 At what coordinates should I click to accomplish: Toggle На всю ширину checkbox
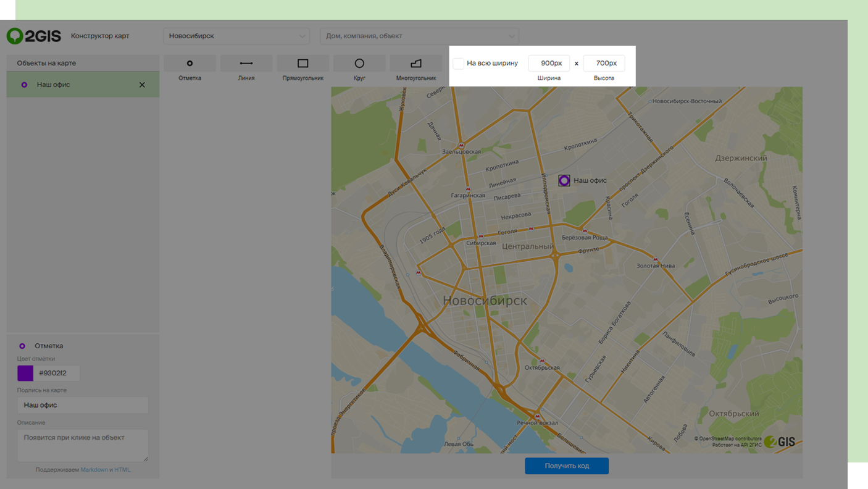pos(458,63)
